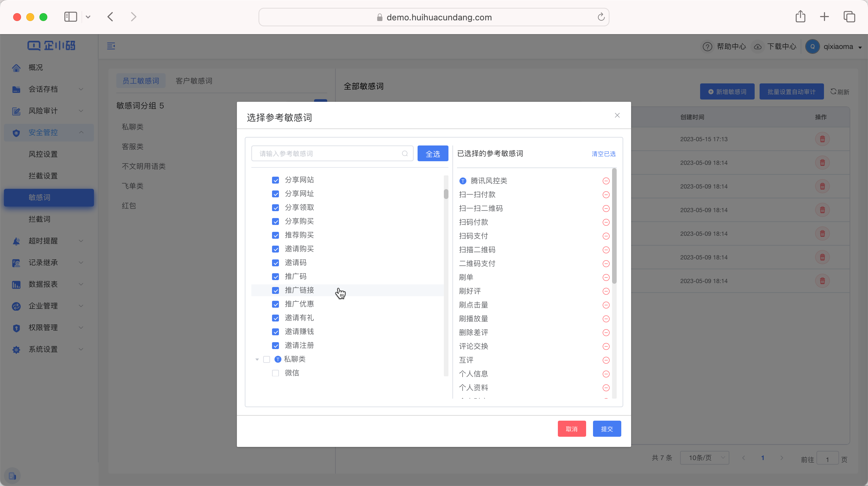Click the minus icon next to 互评
Screen dimensions: 868x486
pos(606,360)
